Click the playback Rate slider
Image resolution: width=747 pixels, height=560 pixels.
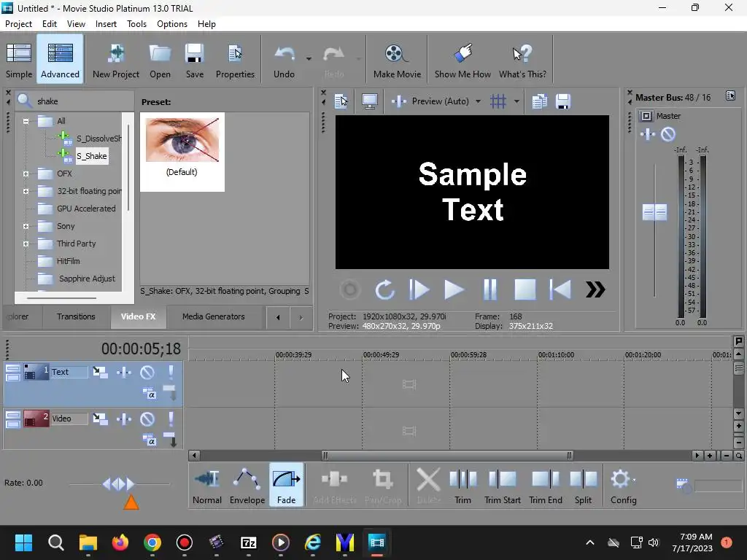click(x=118, y=484)
